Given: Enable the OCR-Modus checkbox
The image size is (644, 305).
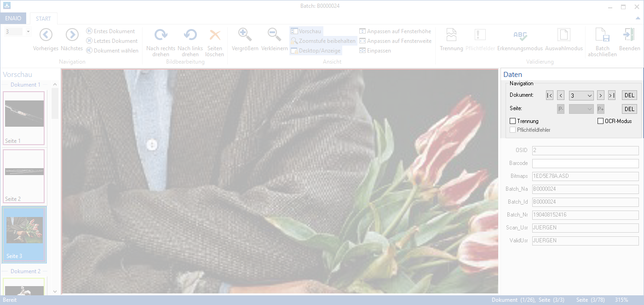Looking at the screenshot, I should click(601, 121).
